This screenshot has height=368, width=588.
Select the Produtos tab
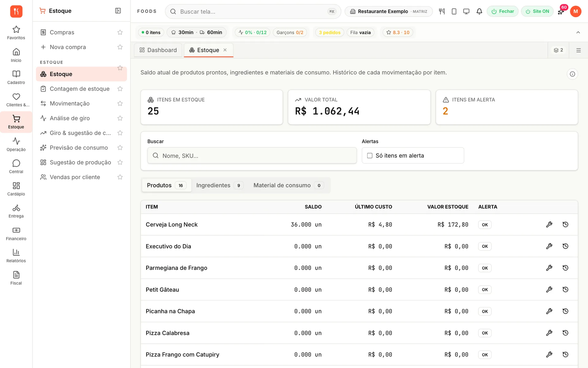(167, 185)
